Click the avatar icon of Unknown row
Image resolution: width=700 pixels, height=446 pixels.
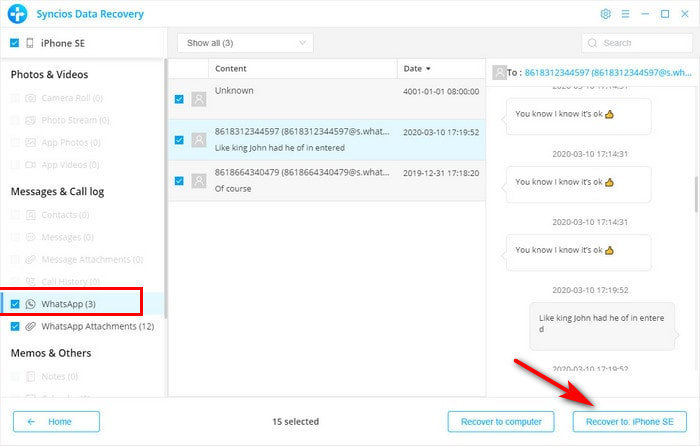pyautogui.click(x=199, y=99)
